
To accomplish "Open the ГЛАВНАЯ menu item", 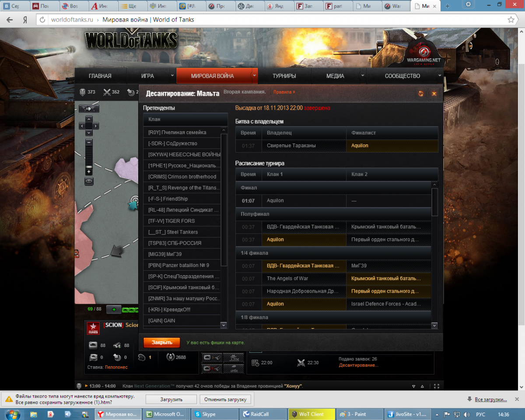I will point(100,76).
